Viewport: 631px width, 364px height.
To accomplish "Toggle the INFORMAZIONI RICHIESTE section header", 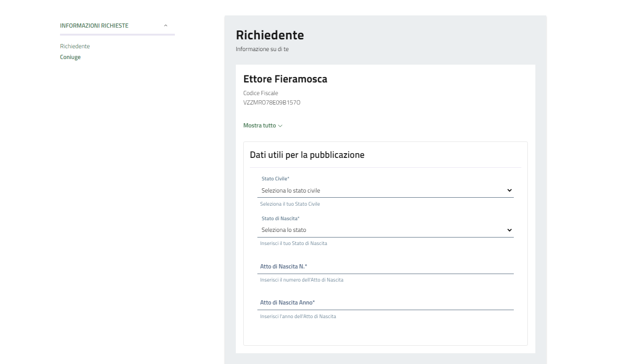I will pyautogui.click(x=94, y=26).
